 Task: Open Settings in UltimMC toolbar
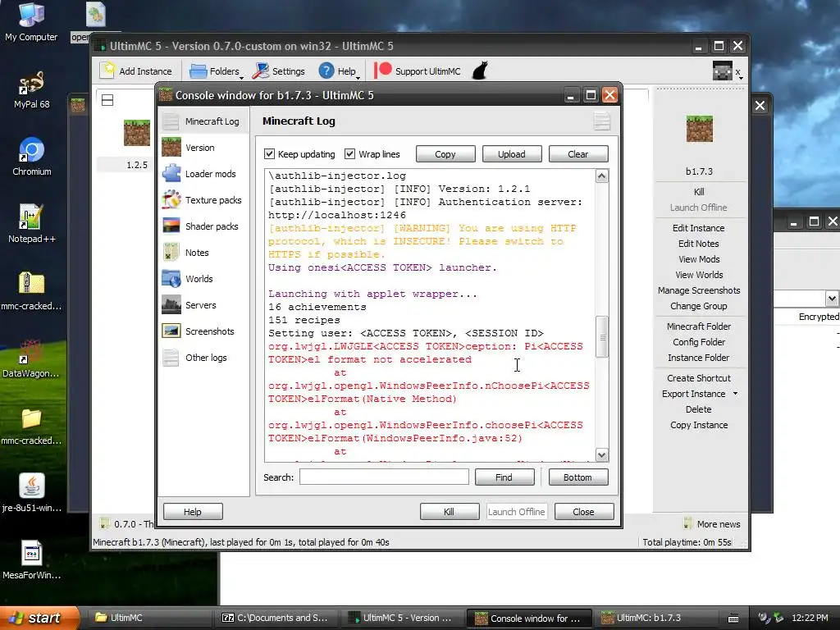[279, 71]
